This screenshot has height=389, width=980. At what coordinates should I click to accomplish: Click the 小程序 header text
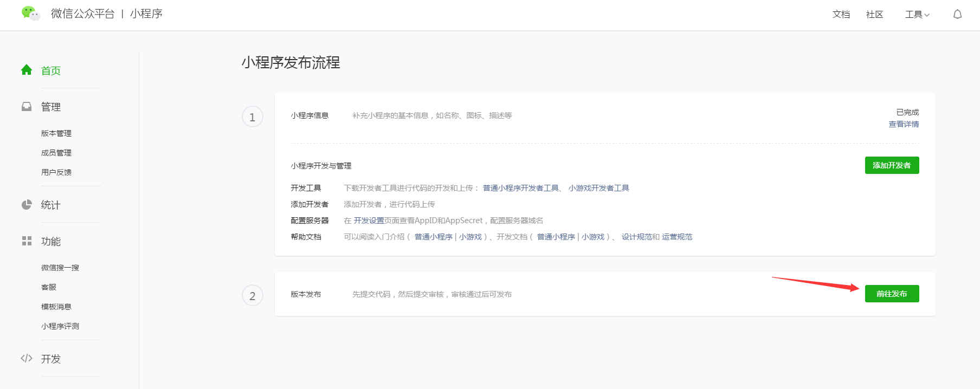146,14
